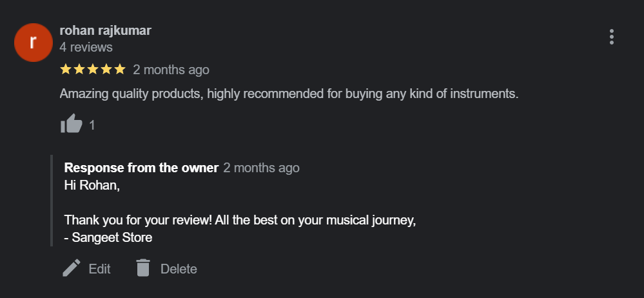This screenshot has width=644, height=298.
Task: Click the '4 reviews' text
Action: coord(86,47)
